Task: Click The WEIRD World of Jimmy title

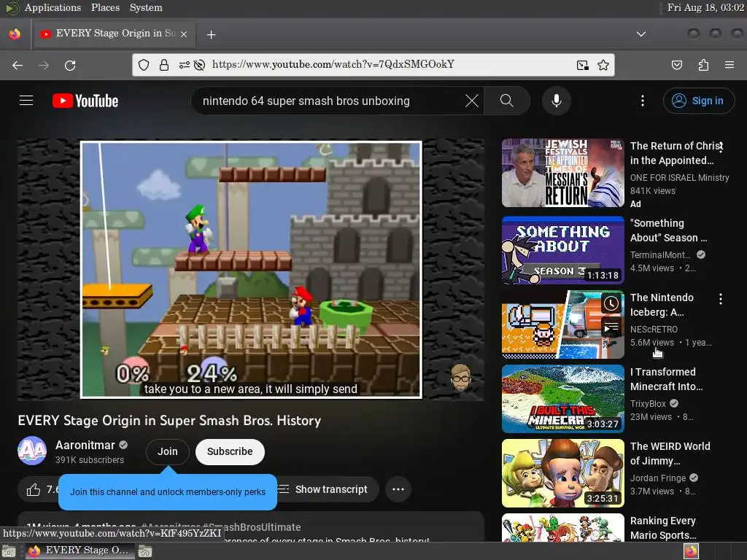Action: coord(670,454)
